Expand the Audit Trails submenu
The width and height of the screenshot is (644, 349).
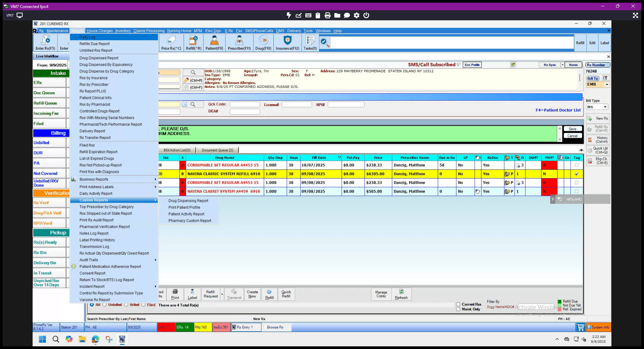114,260
